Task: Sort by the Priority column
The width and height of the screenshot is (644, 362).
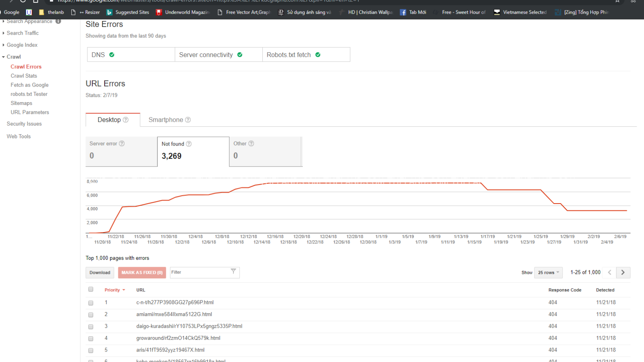Action: [x=115, y=290]
